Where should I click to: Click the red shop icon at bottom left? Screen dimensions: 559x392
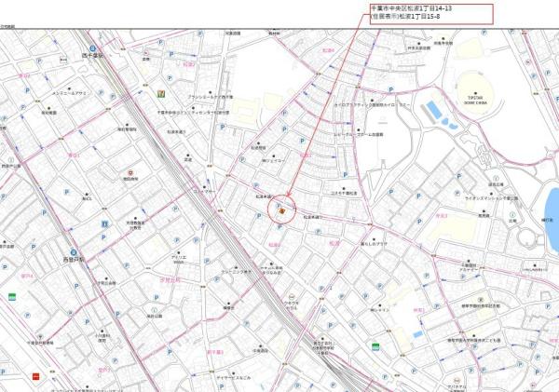coord(35,376)
